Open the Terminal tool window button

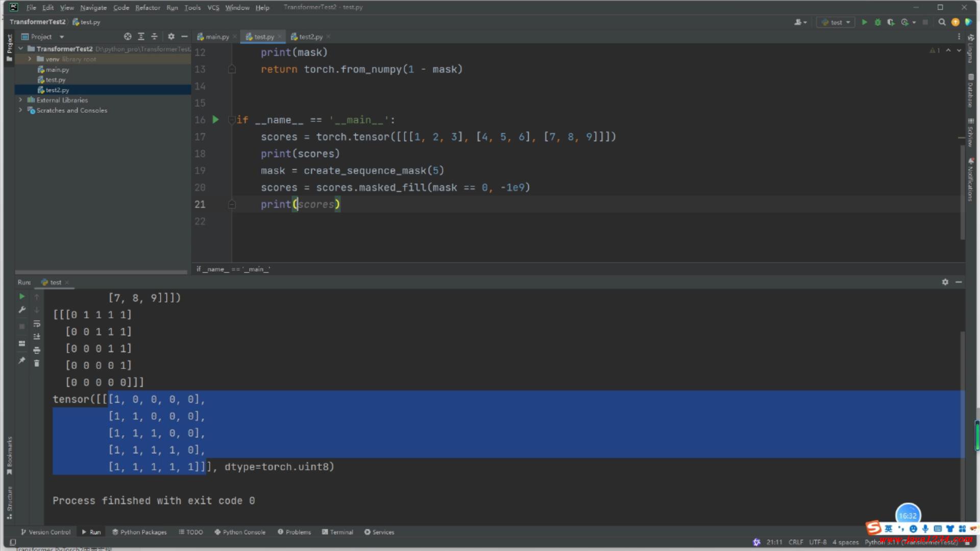coord(337,532)
